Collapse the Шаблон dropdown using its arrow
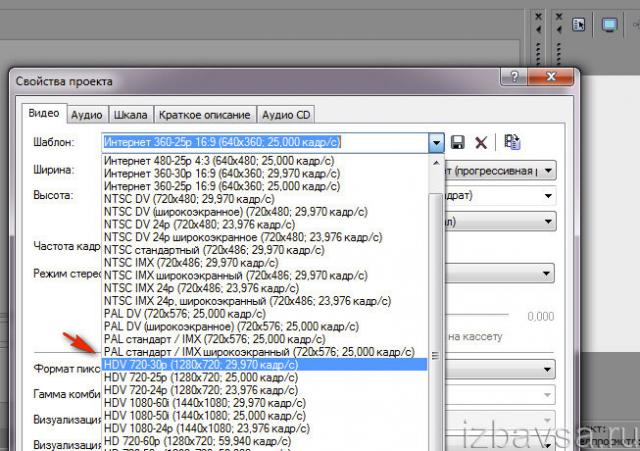The image size is (640, 451). coord(435,143)
